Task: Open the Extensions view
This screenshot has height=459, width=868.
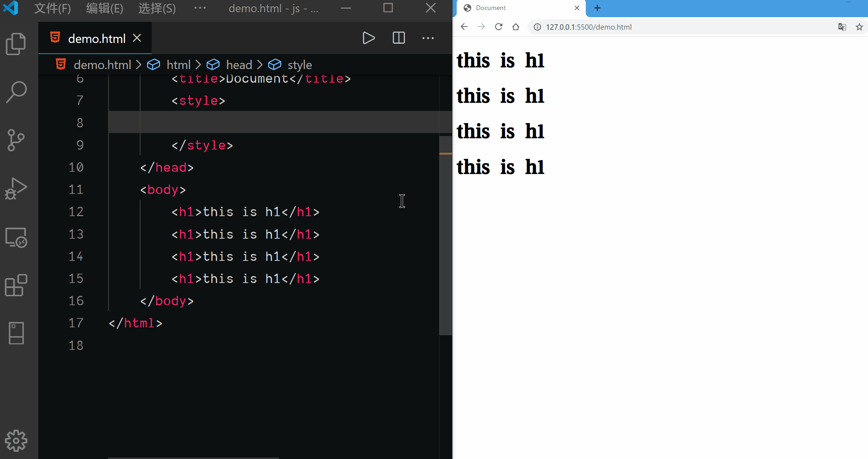Action: pyautogui.click(x=16, y=285)
